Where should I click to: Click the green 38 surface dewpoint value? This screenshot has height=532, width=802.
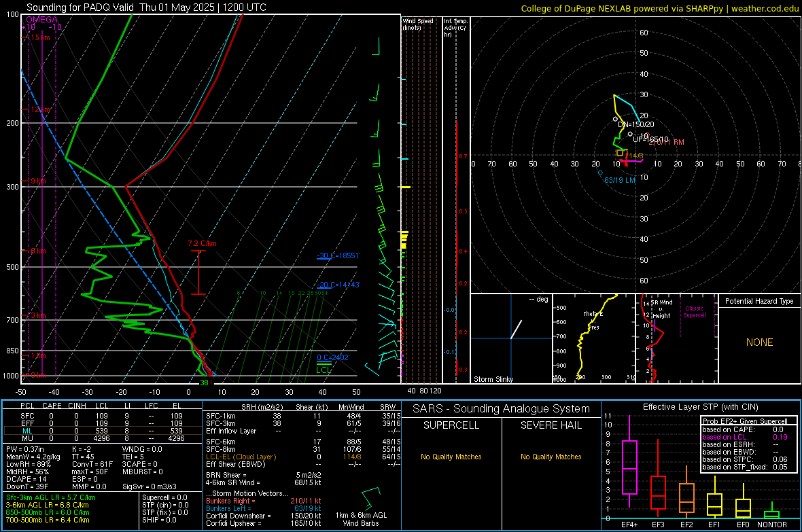[x=204, y=383]
